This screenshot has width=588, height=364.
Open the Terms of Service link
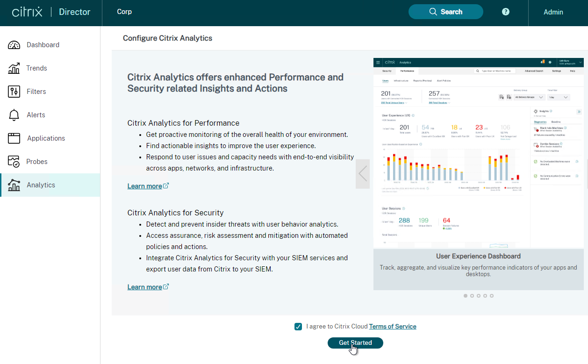393,327
